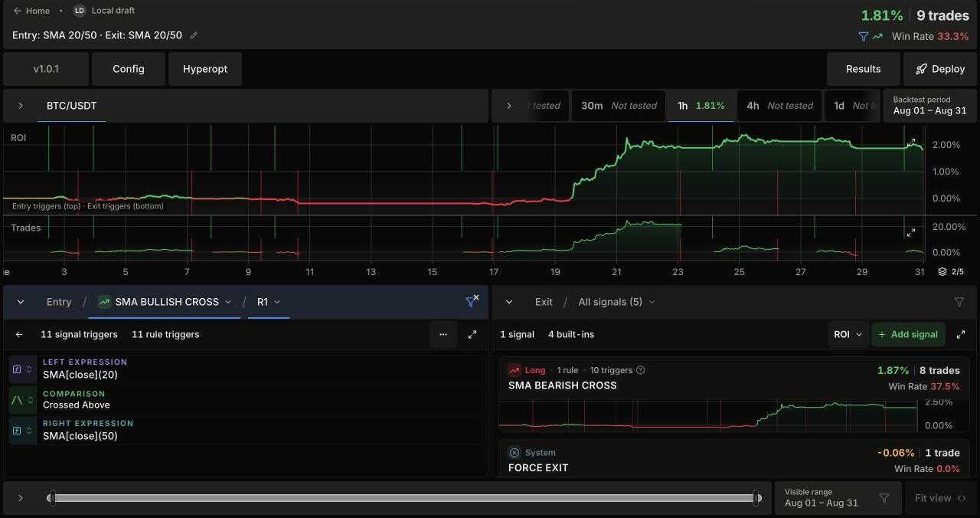
Task: Deploy the strategy
Action: (940, 69)
